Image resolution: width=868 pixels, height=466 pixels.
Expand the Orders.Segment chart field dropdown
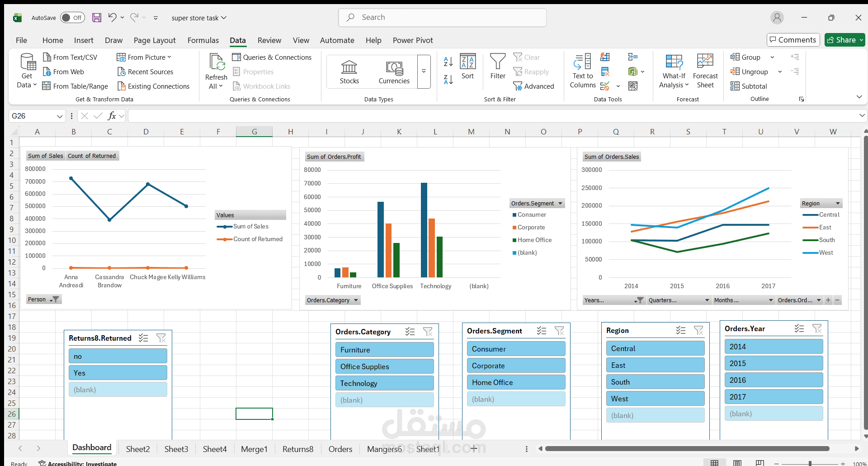pyautogui.click(x=560, y=203)
